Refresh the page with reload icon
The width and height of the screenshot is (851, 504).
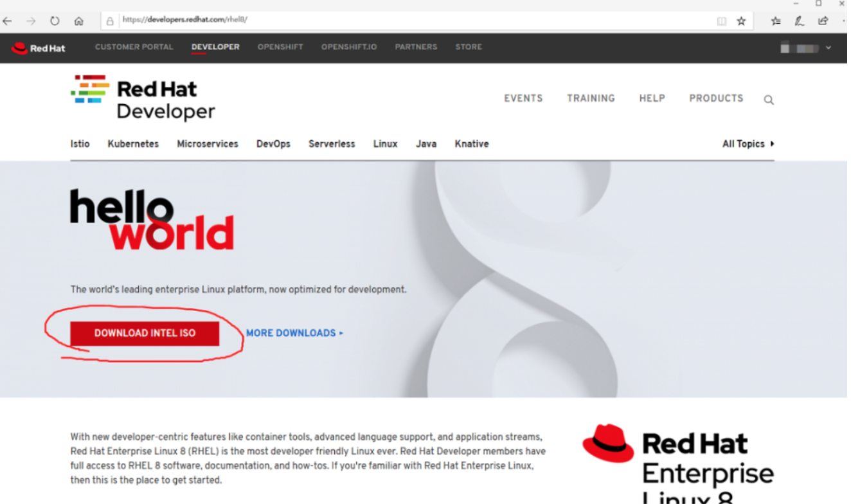[55, 21]
